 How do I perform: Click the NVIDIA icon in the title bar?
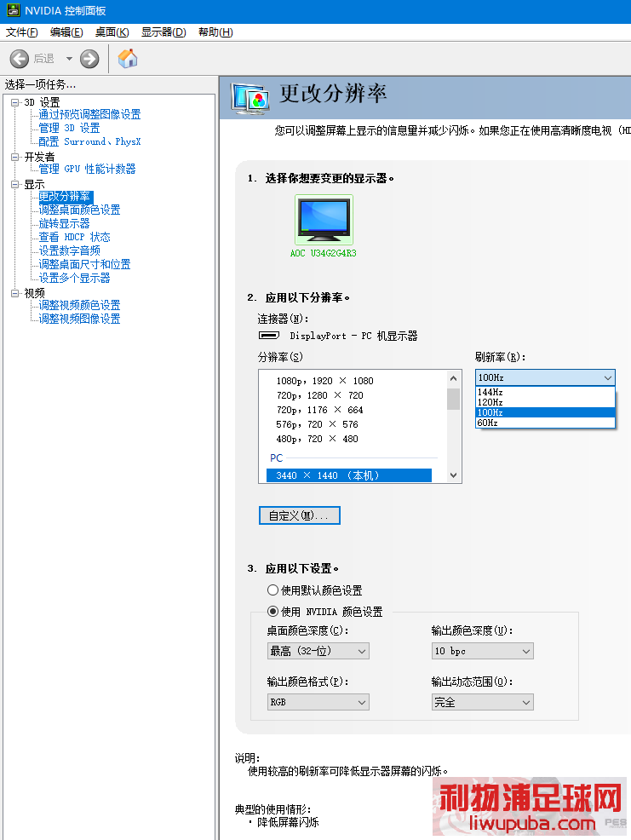coord(13,10)
